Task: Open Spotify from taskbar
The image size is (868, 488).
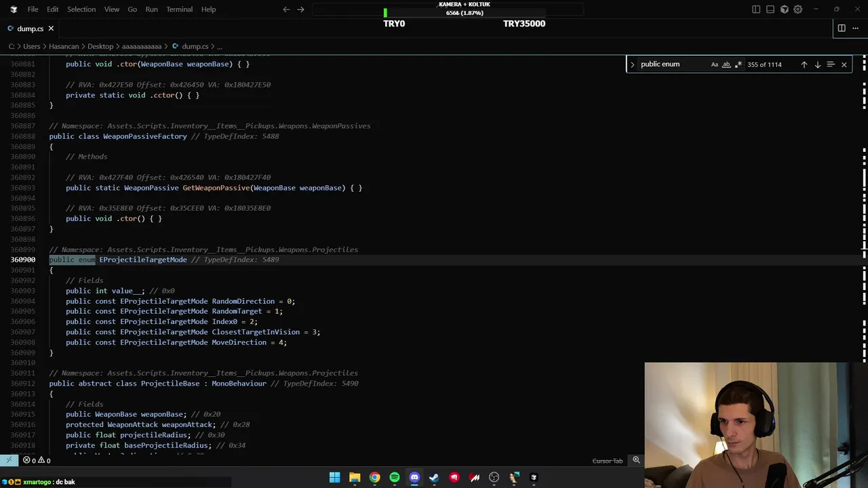Action: 395,477
